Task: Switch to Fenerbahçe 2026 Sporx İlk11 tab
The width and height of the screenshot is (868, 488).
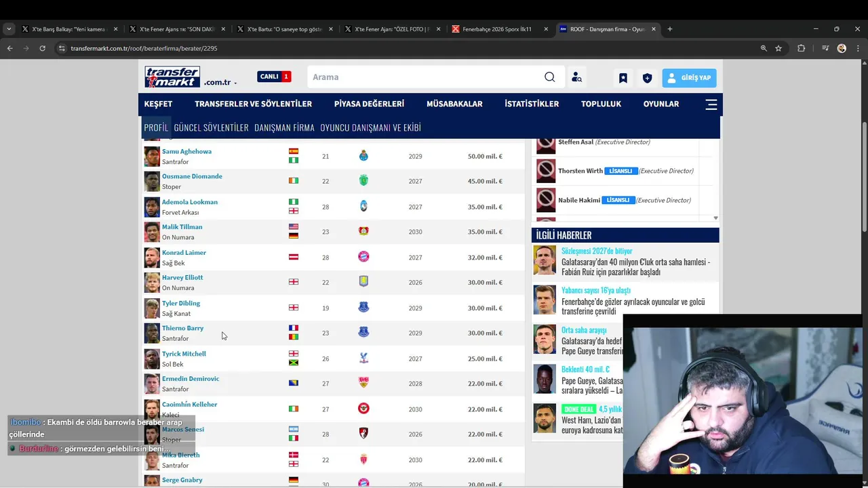Action: click(500, 29)
